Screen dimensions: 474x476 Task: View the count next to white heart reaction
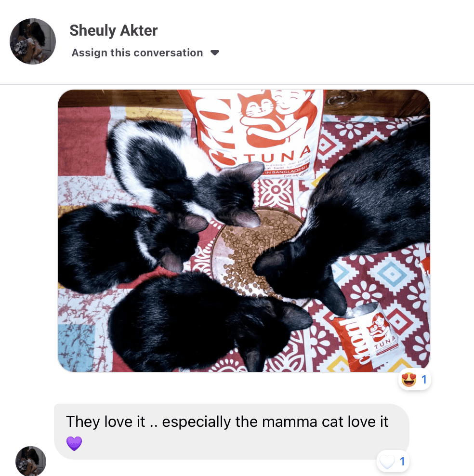click(x=402, y=462)
